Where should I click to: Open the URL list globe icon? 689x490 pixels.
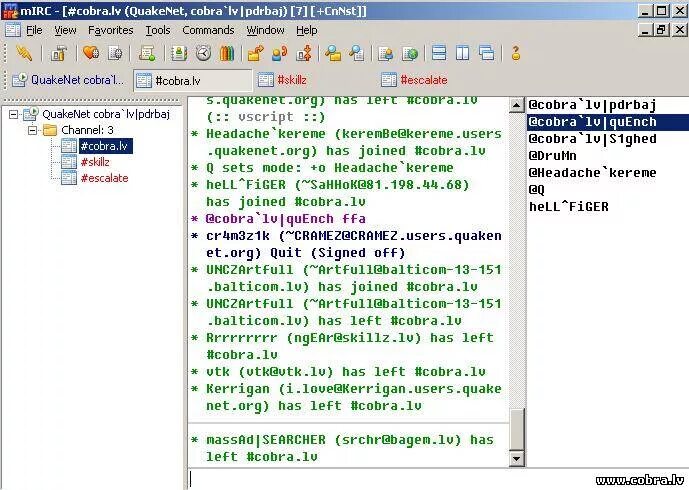click(x=410, y=54)
